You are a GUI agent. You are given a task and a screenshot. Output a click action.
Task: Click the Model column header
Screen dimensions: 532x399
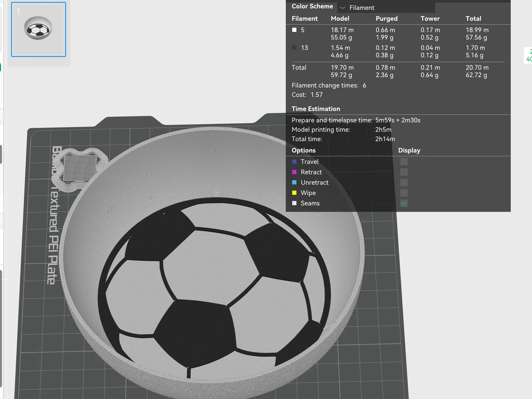(x=340, y=19)
